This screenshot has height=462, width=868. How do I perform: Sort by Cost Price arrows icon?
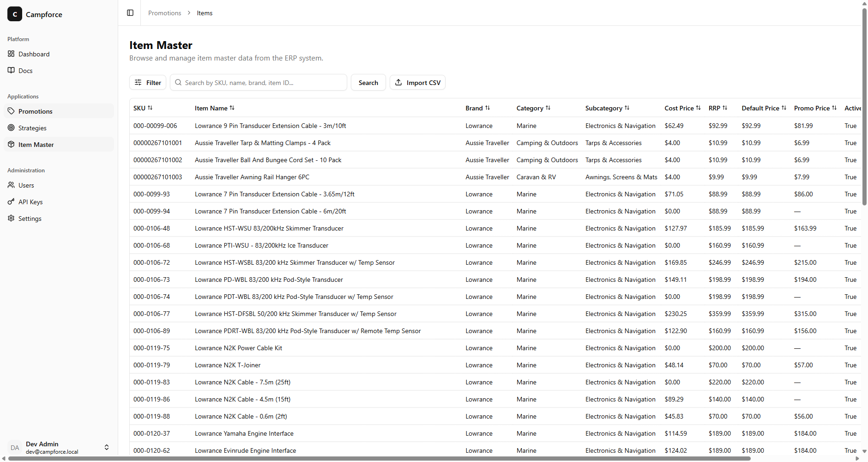[x=699, y=108]
